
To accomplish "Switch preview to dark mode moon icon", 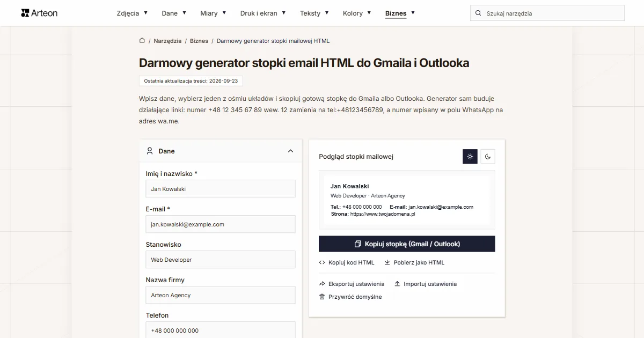I will (x=488, y=157).
